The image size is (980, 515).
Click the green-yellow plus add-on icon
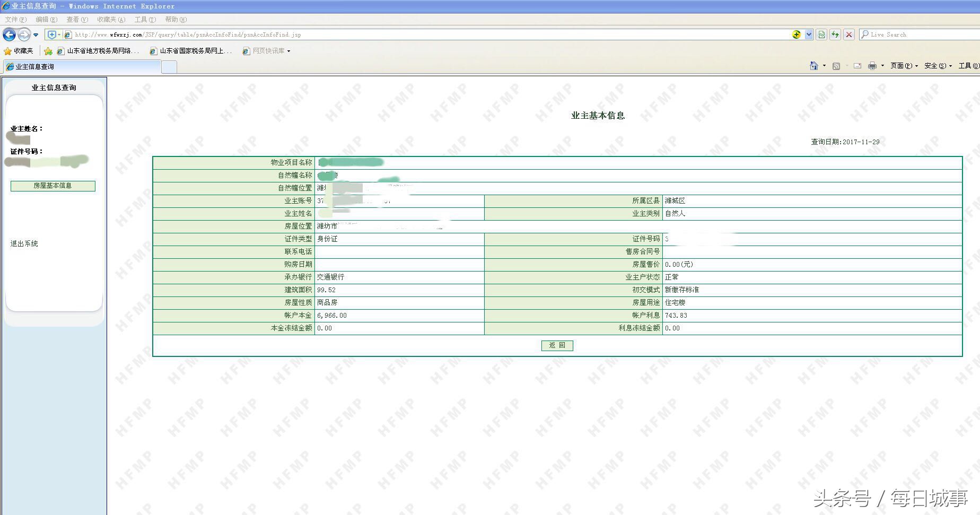point(797,34)
